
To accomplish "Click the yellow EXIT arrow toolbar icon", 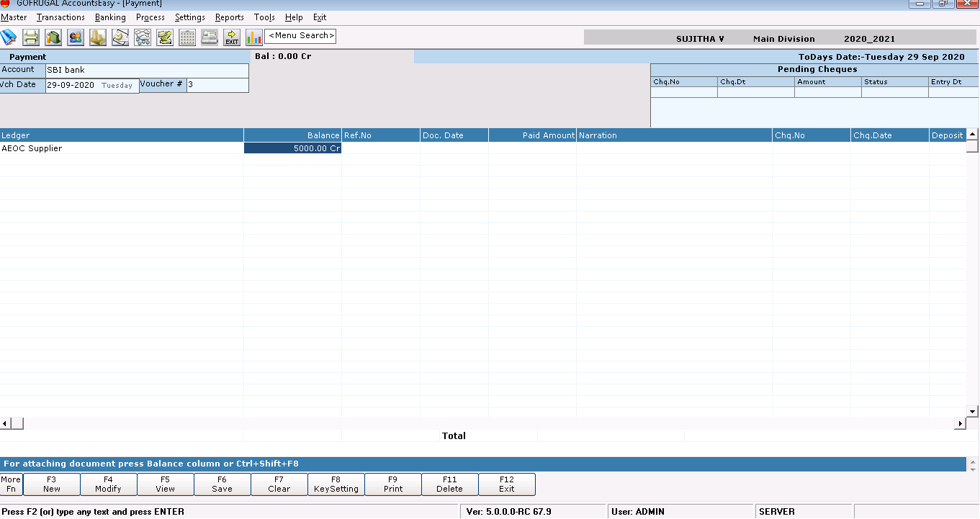I will pos(232,37).
